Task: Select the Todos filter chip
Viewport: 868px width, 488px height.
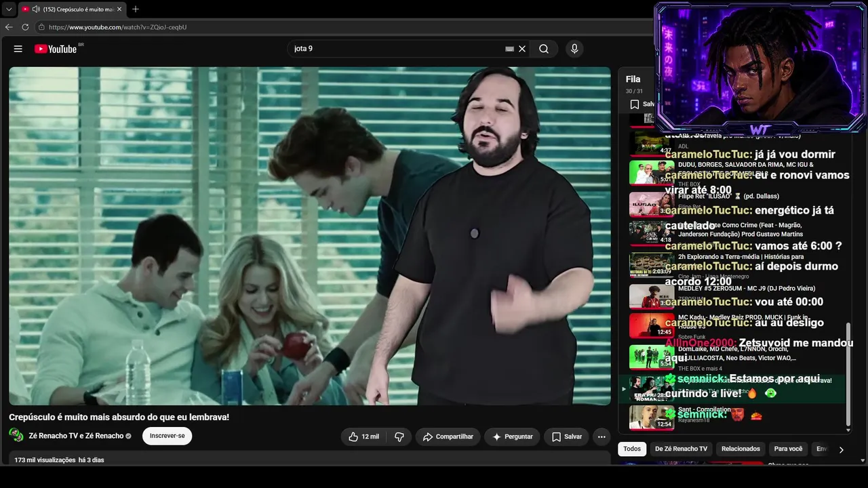Action: [x=632, y=449]
